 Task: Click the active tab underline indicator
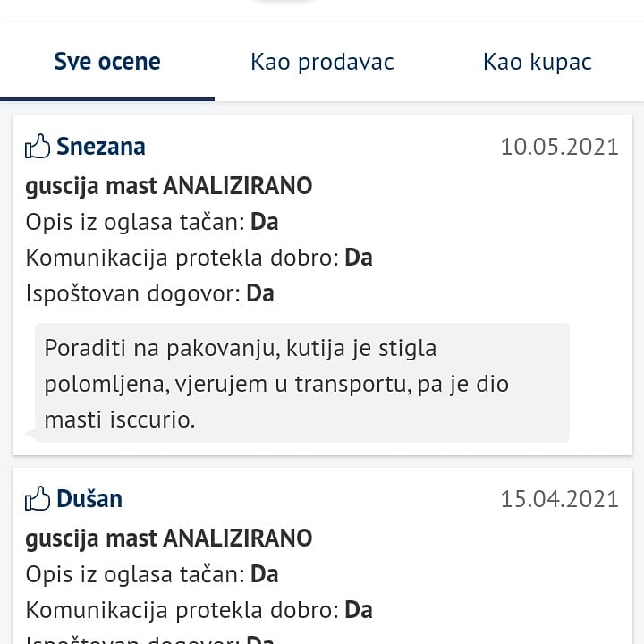pos(107,99)
